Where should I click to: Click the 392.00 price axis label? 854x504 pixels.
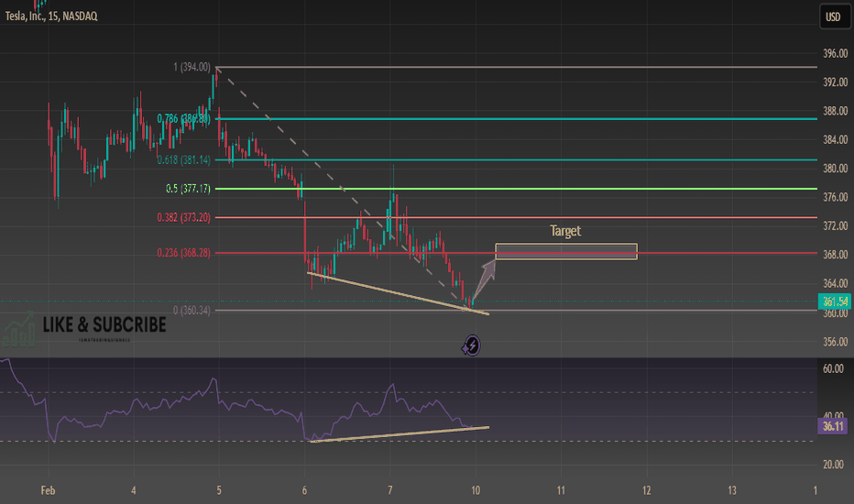(835, 82)
